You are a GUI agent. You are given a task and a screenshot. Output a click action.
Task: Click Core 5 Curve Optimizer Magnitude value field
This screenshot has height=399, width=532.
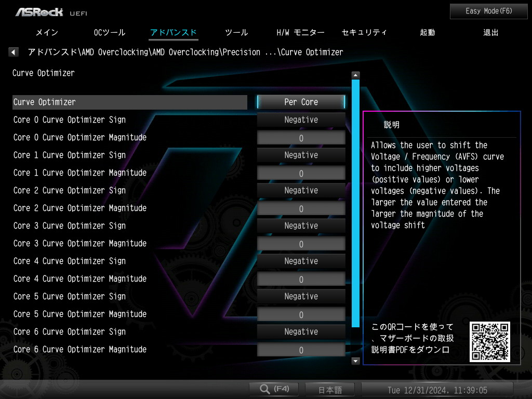(301, 314)
